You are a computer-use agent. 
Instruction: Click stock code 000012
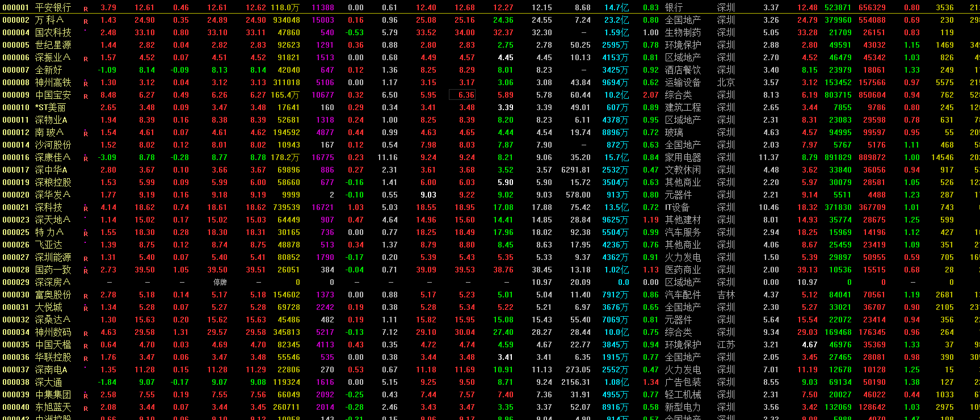(x=16, y=132)
